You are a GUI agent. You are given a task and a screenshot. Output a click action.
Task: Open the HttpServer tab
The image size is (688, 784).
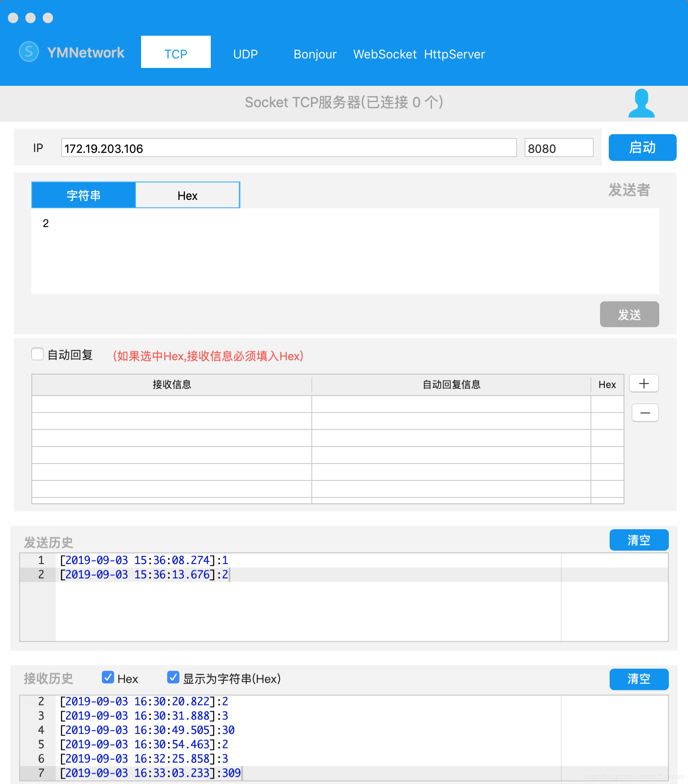point(454,54)
